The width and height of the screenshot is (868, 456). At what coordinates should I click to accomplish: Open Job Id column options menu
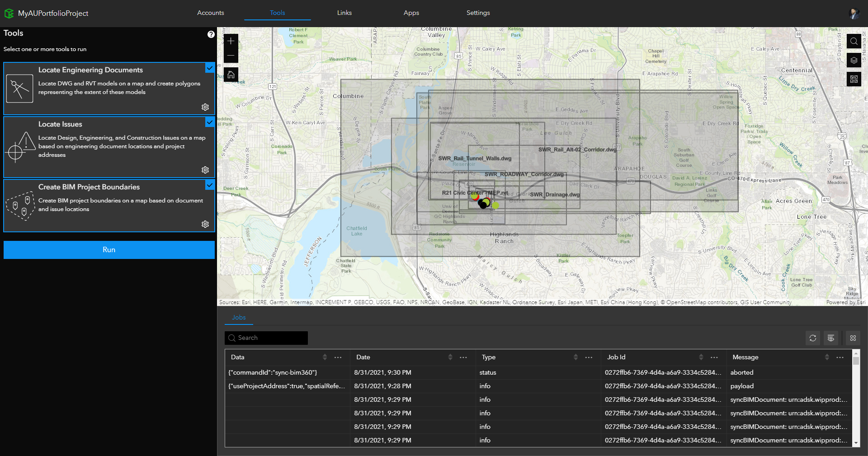(714, 357)
